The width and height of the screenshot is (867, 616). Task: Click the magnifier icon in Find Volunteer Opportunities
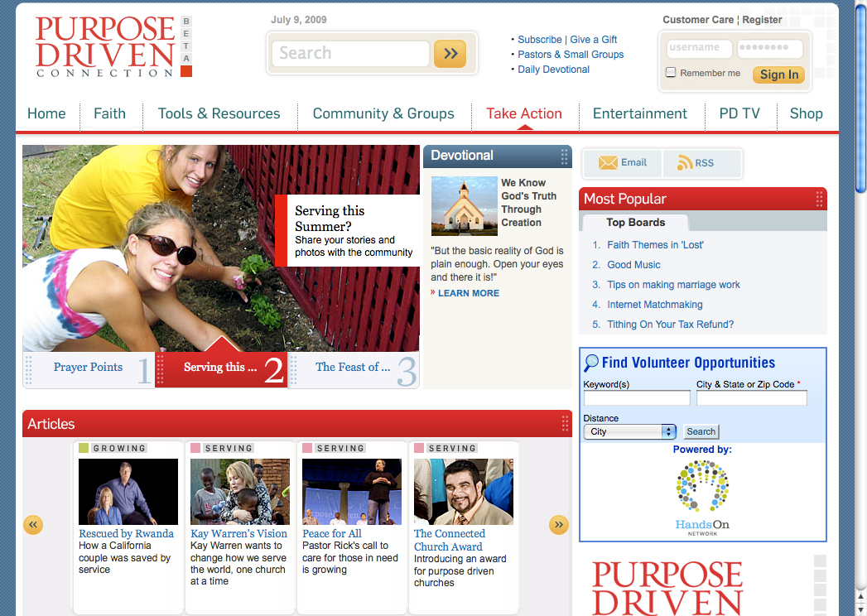[x=591, y=363]
